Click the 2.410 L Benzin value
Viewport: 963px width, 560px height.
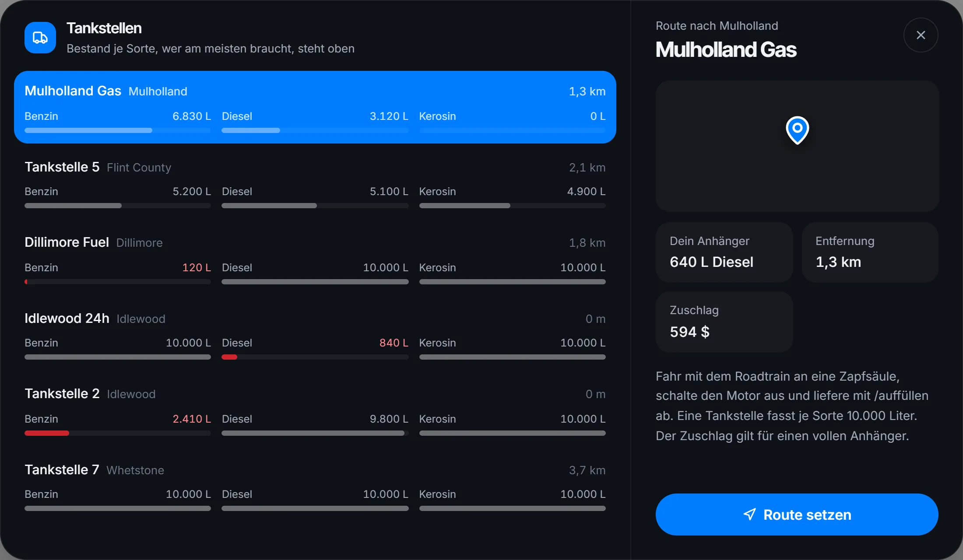(x=192, y=419)
